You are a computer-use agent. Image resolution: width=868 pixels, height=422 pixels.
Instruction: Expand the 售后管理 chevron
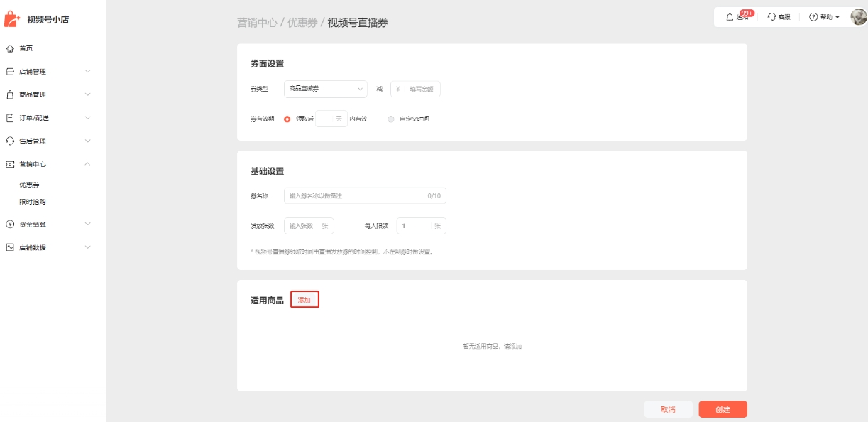(87, 141)
